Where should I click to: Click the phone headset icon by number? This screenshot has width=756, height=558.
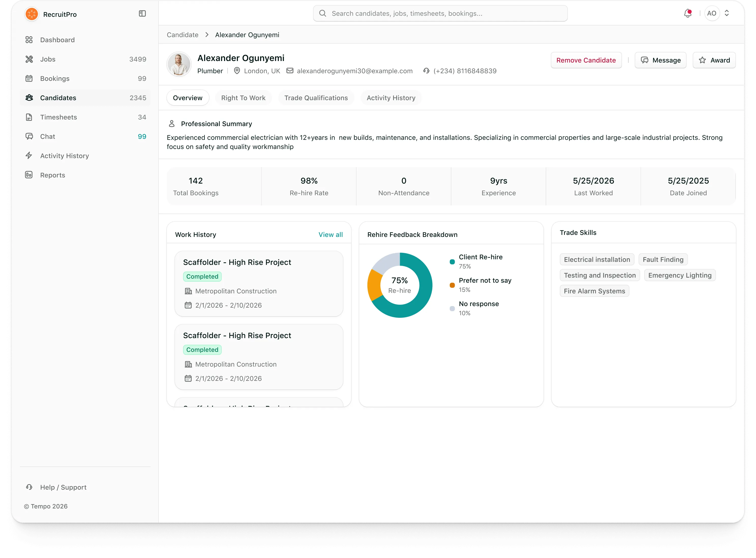[x=426, y=71]
